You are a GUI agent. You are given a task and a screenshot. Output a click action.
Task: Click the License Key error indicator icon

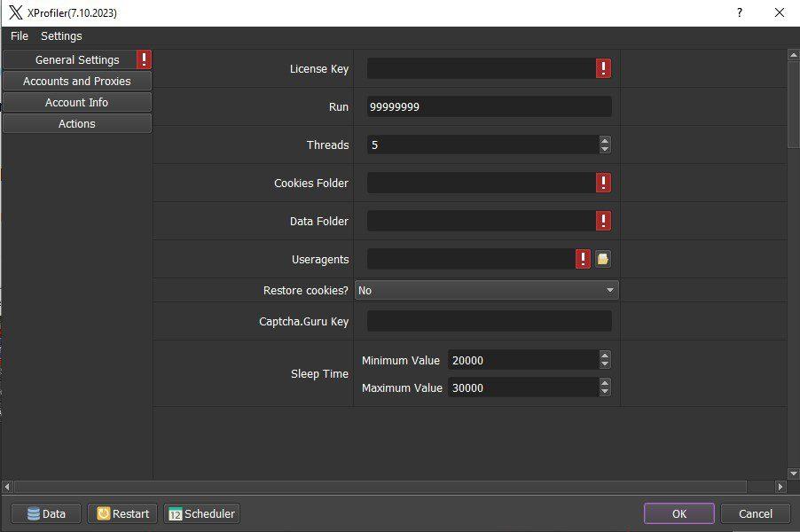point(603,68)
